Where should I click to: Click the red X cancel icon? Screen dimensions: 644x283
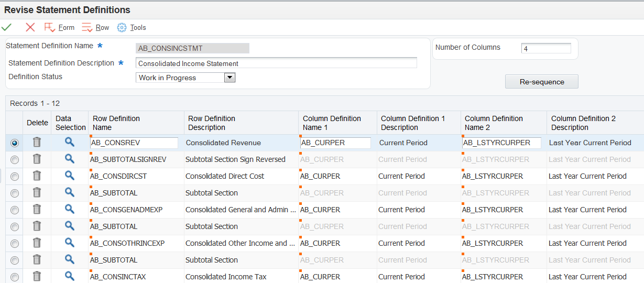[30, 27]
